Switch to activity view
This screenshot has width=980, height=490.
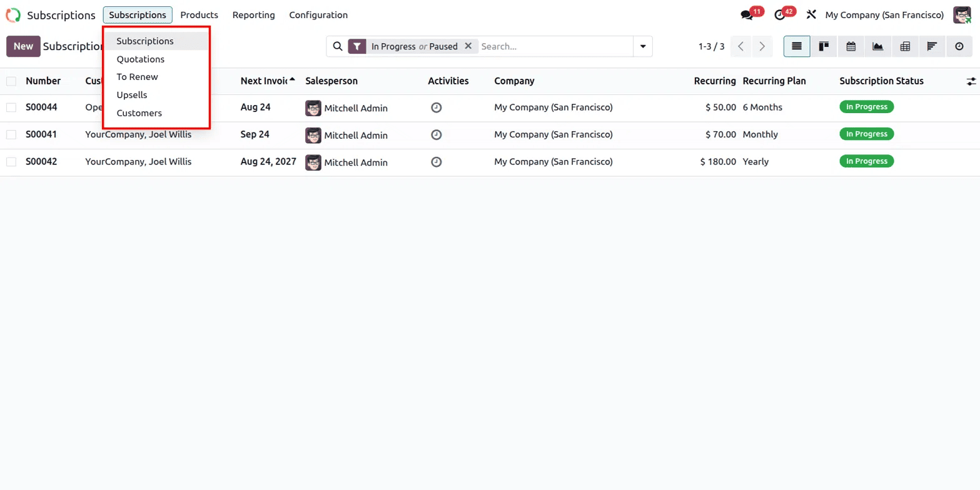click(959, 46)
